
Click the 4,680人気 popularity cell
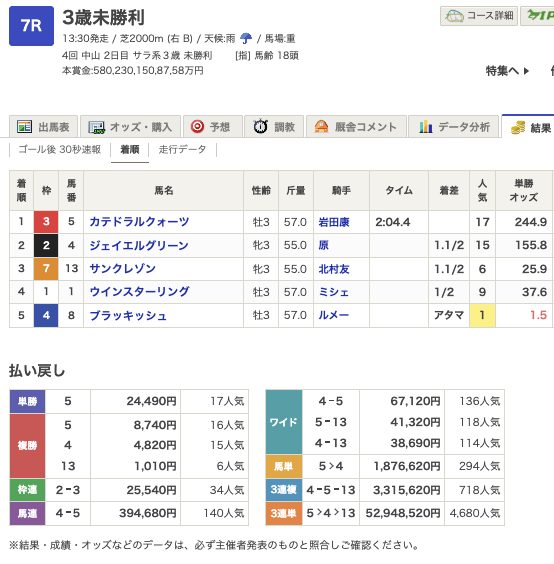[475, 513]
